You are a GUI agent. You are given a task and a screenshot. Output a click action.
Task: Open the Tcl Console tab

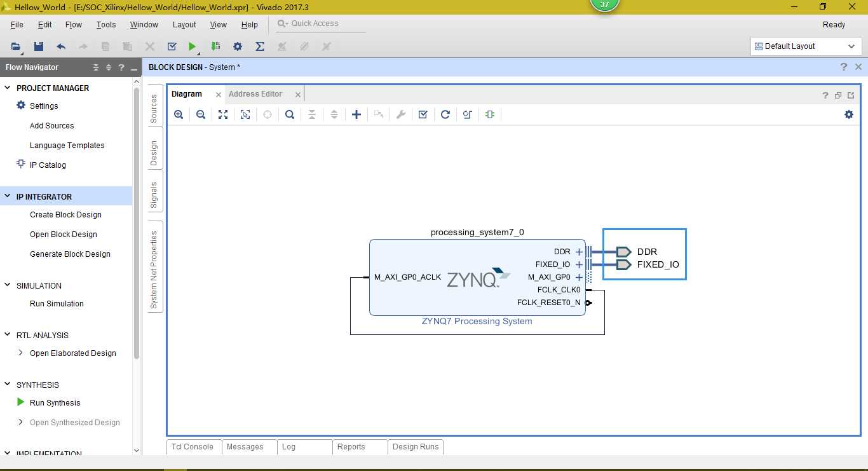pos(194,447)
